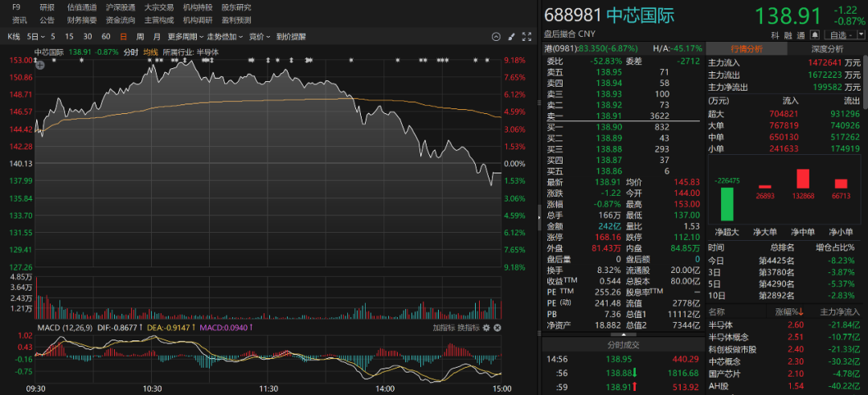This screenshot has width=868, height=395.
Task: Click the 所属行业: 半导体 industry link
Action: 190,52
